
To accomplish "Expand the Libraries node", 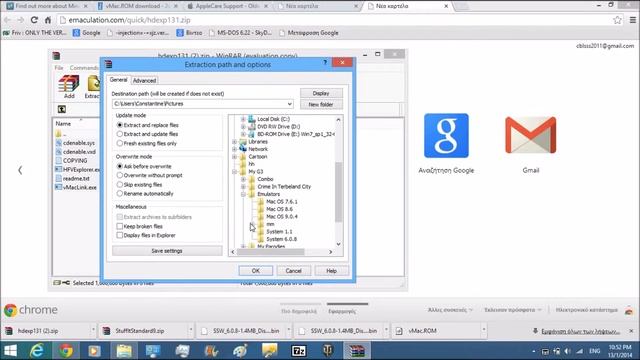I will (235, 142).
